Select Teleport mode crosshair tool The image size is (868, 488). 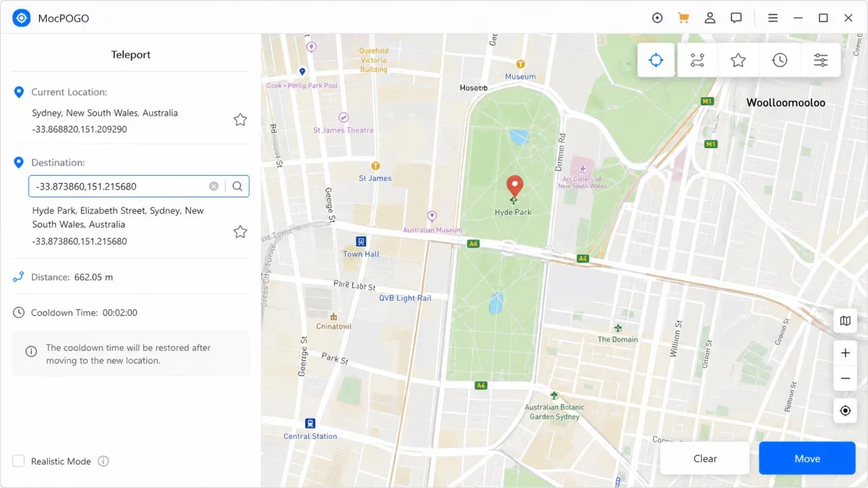pos(656,60)
